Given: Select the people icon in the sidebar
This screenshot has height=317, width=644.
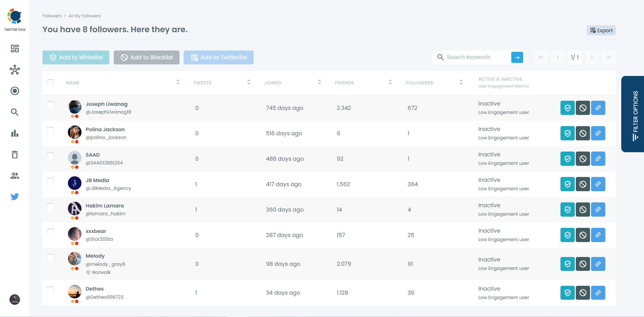Looking at the screenshot, I should [x=15, y=175].
